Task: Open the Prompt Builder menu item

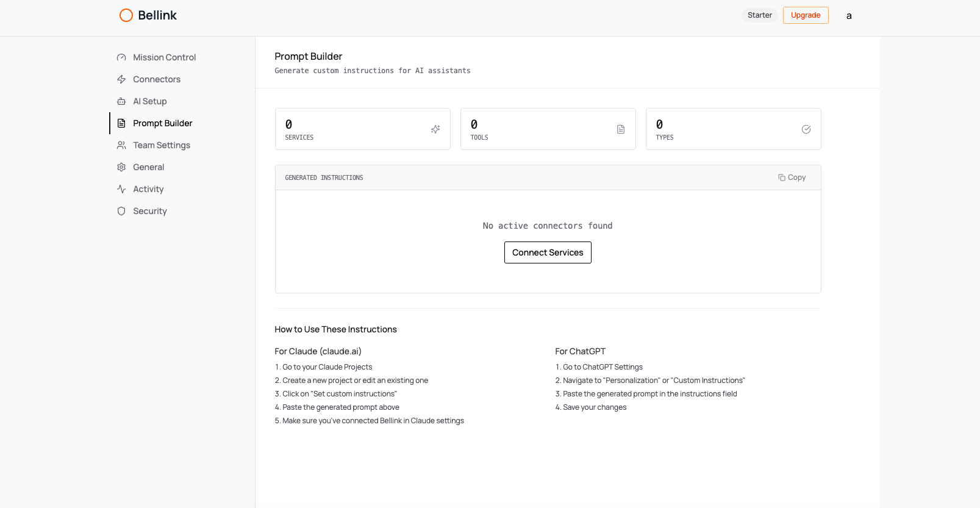Action: (162, 123)
